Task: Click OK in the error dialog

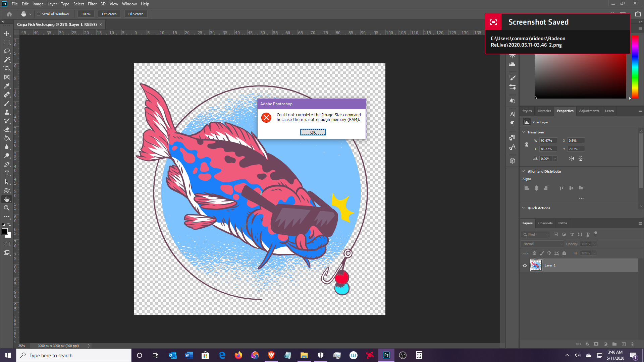Action: 313,132
